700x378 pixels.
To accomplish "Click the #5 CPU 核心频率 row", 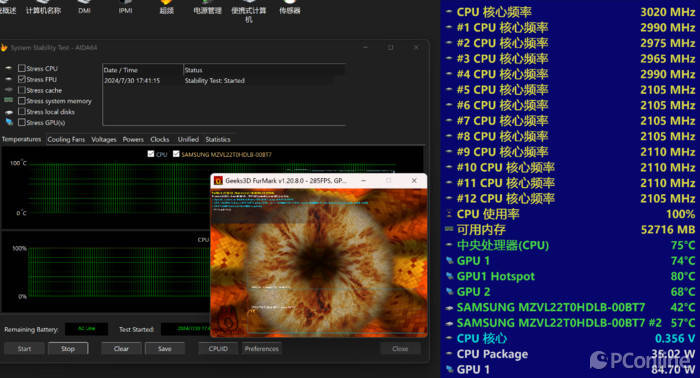I will pyautogui.click(x=570, y=90).
